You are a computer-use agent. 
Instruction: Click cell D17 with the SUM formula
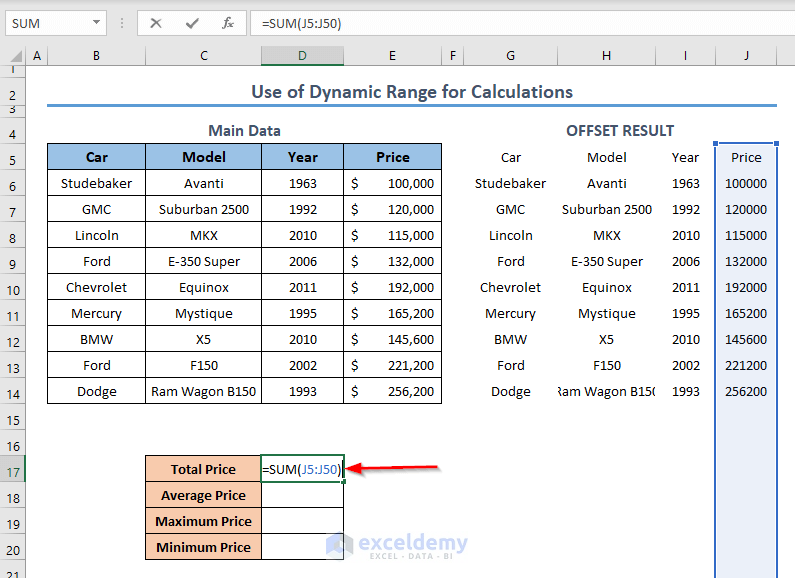[x=302, y=469]
